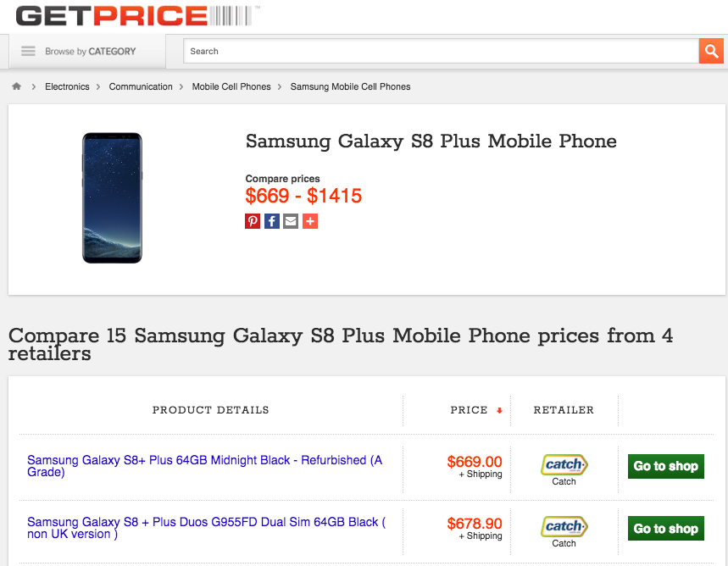Open Communication breadcrumb
This screenshot has height=566, width=728.
coord(141,86)
